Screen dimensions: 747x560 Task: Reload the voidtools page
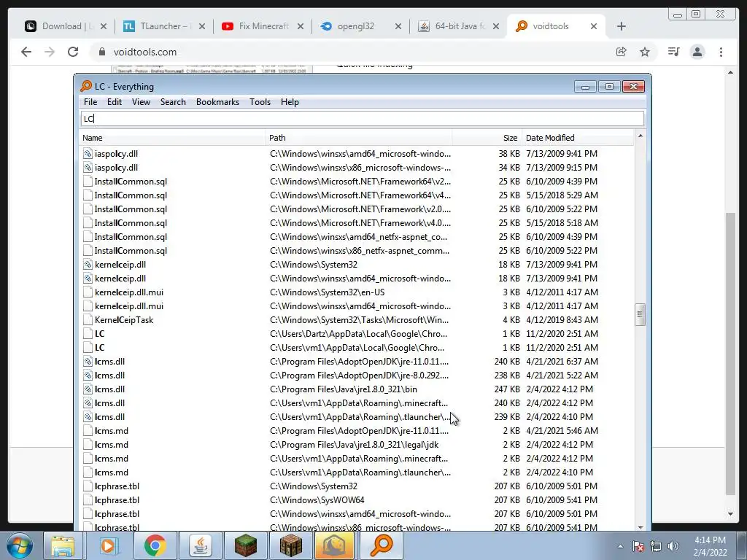tap(73, 52)
